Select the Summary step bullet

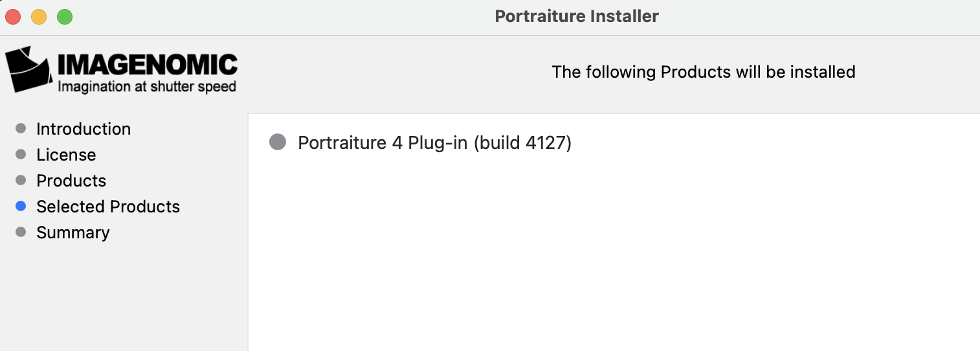coord(21,232)
